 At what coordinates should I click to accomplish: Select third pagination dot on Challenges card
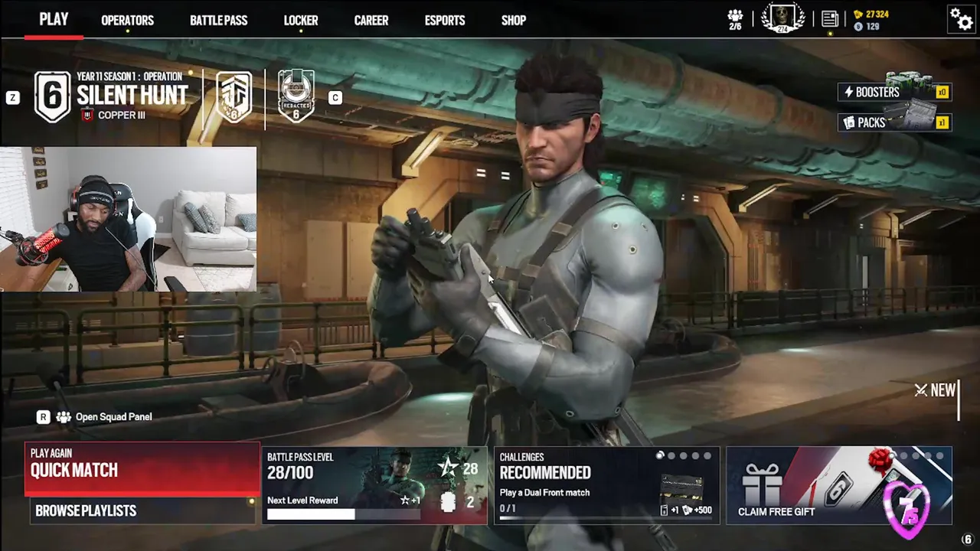684,456
